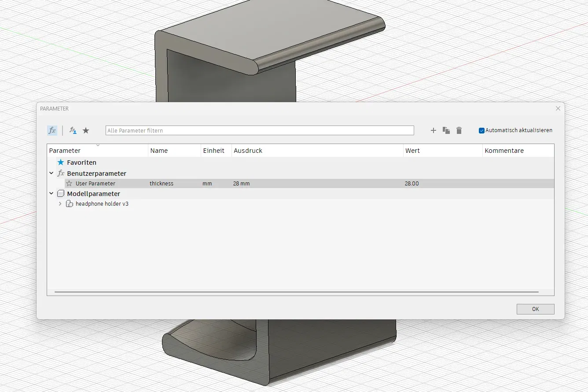Click the copy parameters icon
The height and width of the screenshot is (392, 588).
coord(446,130)
